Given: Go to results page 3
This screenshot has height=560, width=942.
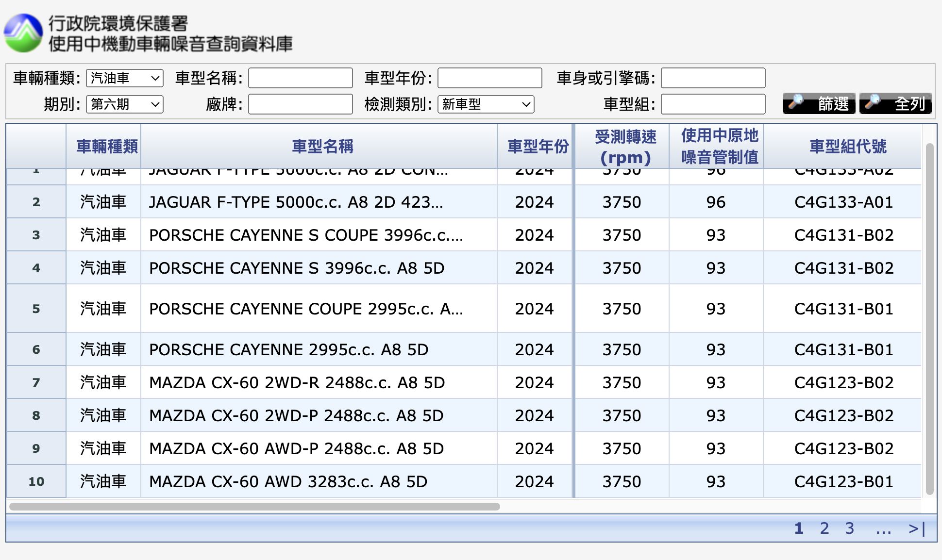Looking at the screenshot, I should click(x=850, y=528).
